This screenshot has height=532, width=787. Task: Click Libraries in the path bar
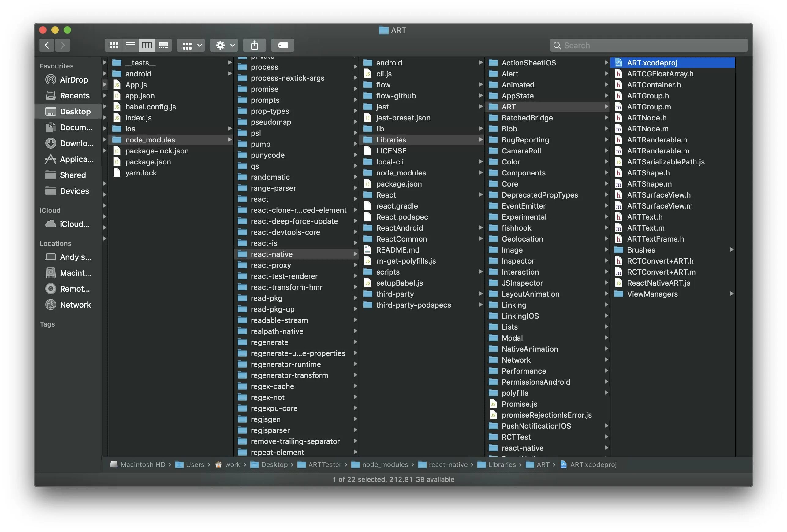coord(502,464)
